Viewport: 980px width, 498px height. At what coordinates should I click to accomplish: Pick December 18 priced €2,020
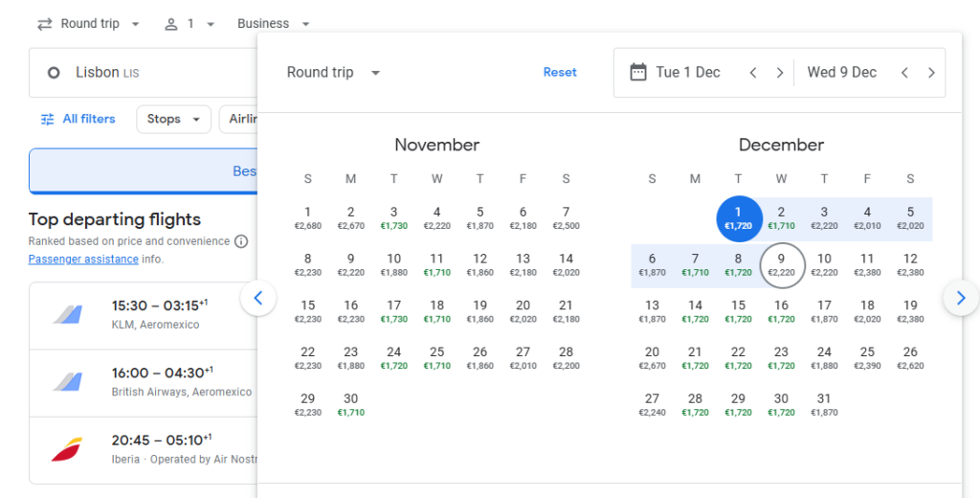[867, 311]
